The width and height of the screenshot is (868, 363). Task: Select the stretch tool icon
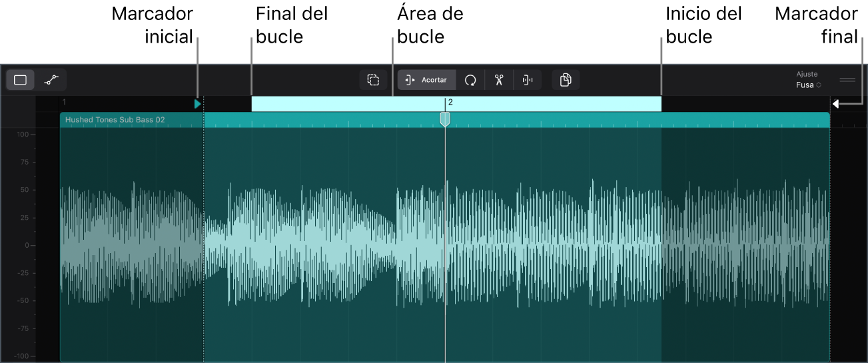coord(527,80)
